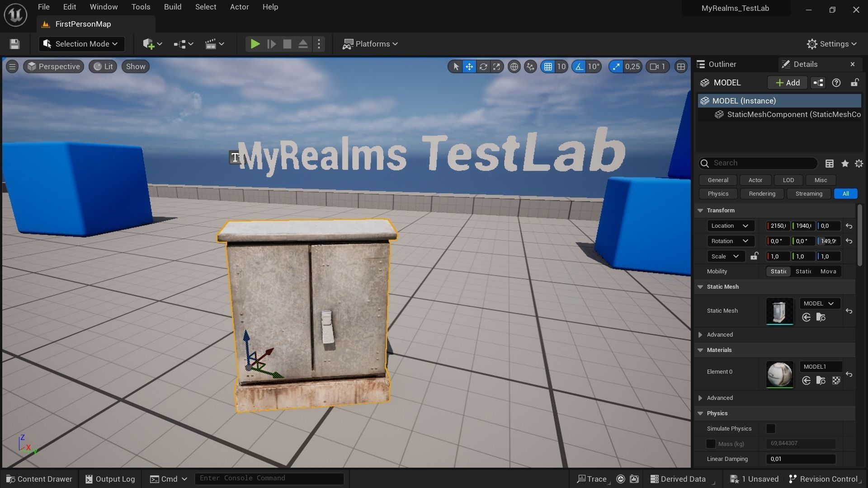Open the Build menu
868x488 pixels.
pos(172,7)
